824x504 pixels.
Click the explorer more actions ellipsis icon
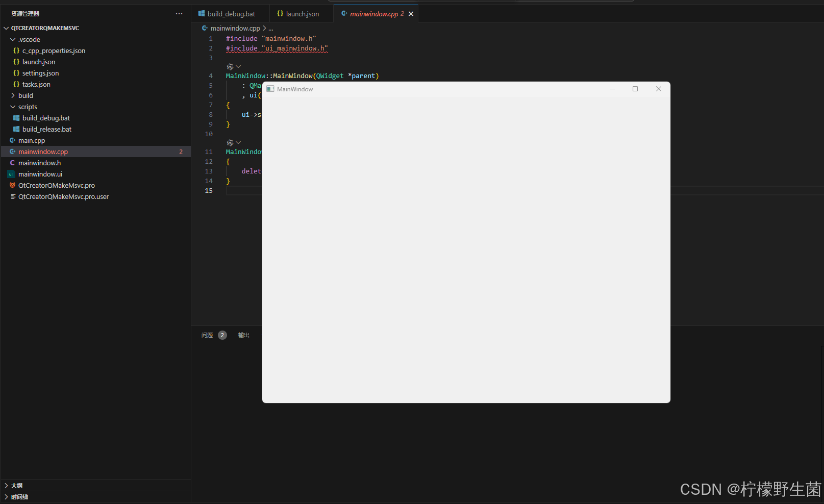tap(179, 14)
